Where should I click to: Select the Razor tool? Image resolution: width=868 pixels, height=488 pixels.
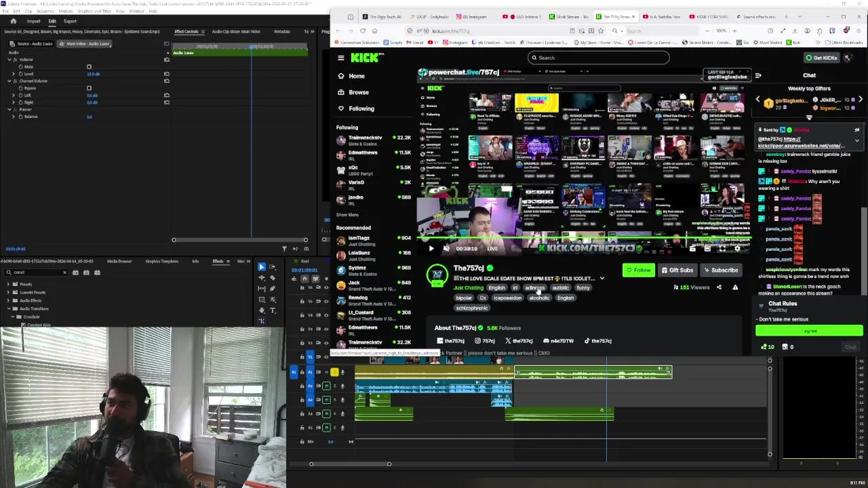(x=273, y=278)
